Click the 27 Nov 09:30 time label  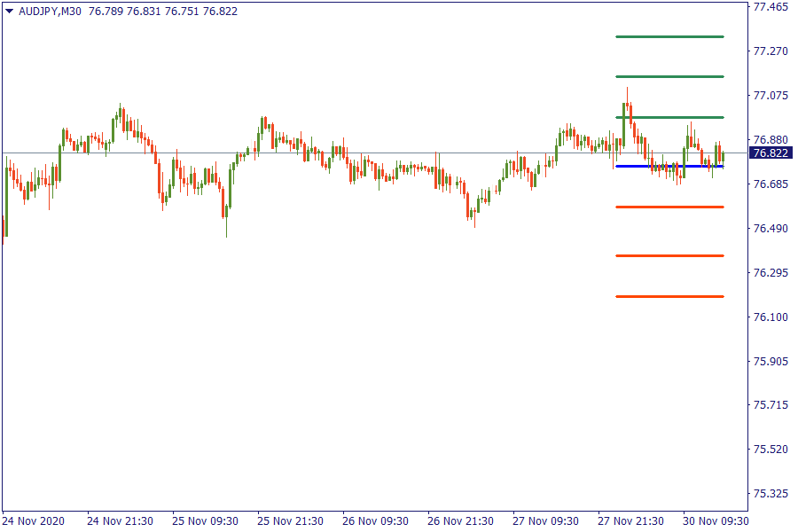pyautogui.click(x=545, y=520)
